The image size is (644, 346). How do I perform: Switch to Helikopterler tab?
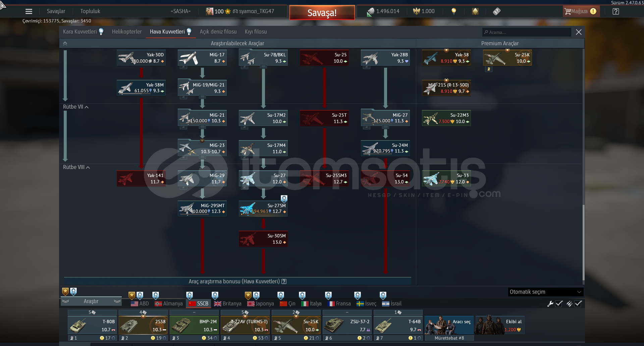(127, 32)
